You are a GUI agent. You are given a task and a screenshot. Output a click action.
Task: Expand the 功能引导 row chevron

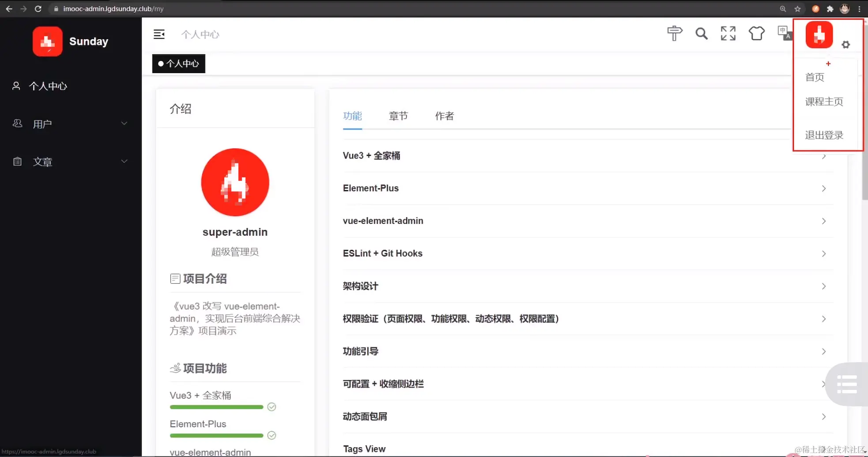point(824,352)
